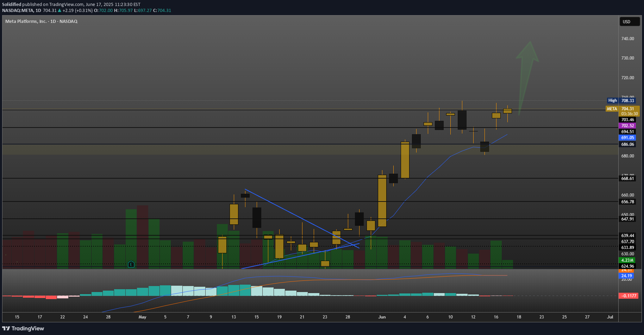Viewport: 644px width, 335px height.
Task: Click the green 4.23M volume label
Action: 627,260
